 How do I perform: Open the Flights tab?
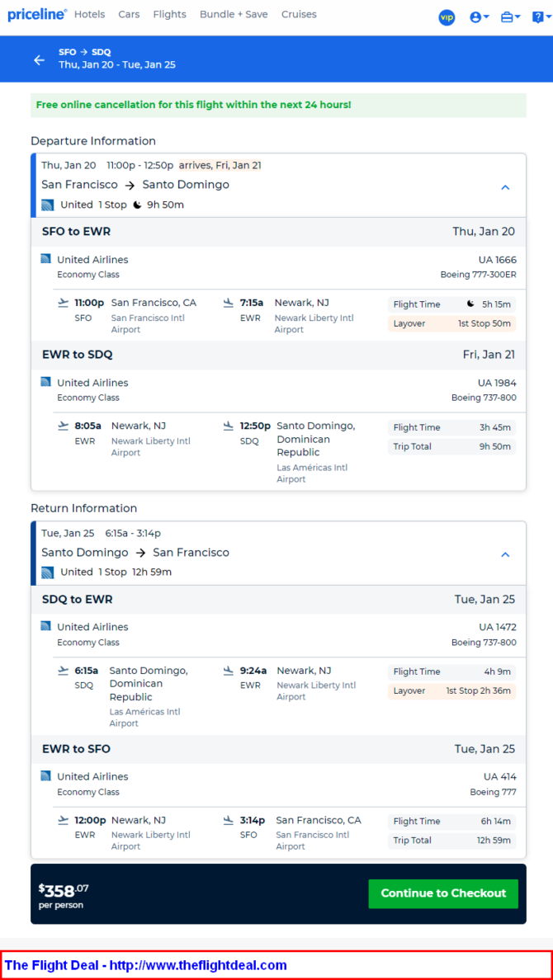(169, 14)
